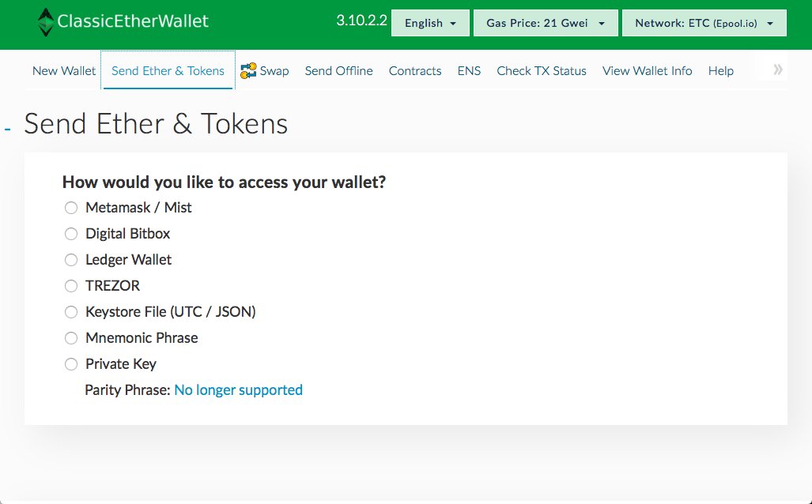Select the TREZOR radio button
Image resolution: width=812 pixels, height=504 pixels.
(71, 286)
